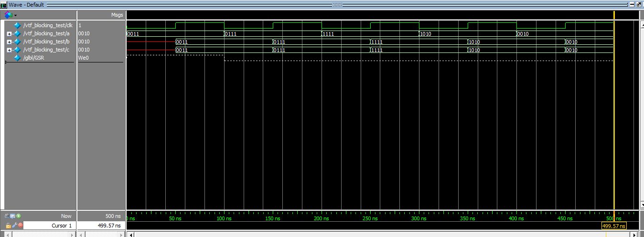Remove Cursor 1 with red minus icon
This screenshot has width=644, height=237.
tap(21, 226)
